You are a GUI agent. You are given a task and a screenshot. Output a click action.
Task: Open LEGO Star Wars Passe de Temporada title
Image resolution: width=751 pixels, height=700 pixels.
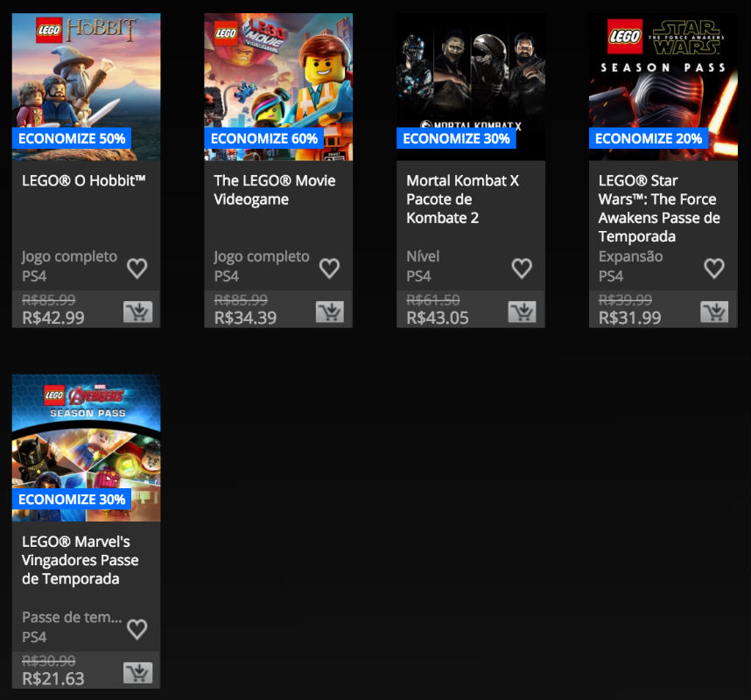pyautogui.click(x=659, y=208)
